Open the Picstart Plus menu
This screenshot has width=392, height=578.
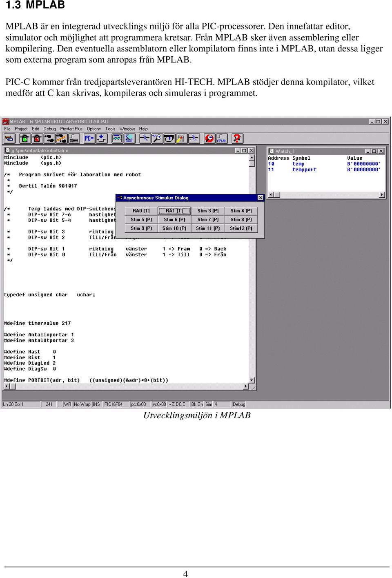tap(71, 129)
